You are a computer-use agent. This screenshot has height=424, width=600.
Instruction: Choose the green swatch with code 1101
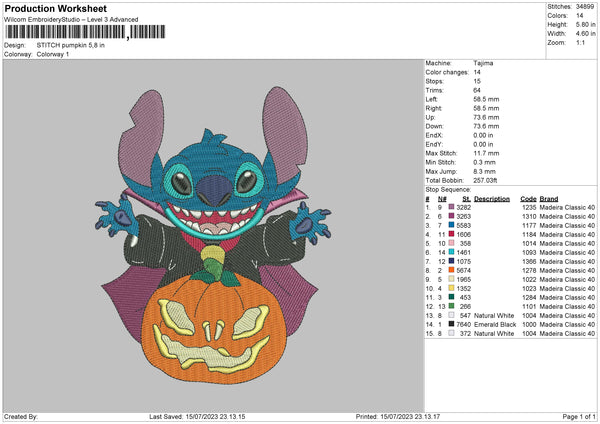[x=452, y=306]
